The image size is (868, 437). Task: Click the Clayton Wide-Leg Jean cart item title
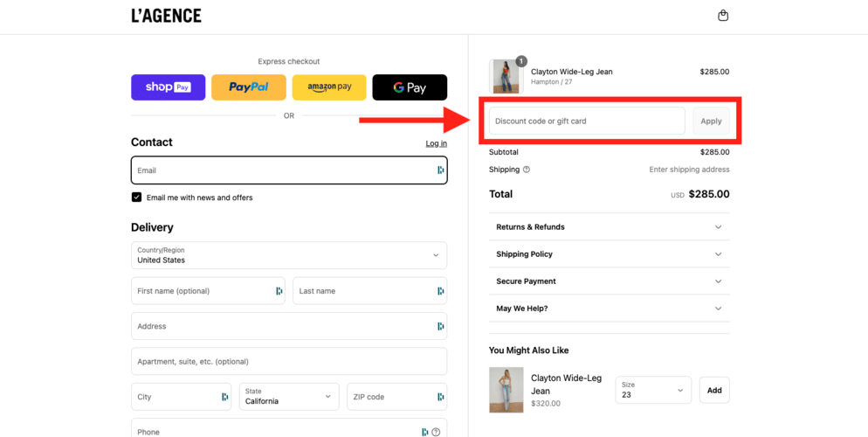(572, 72)
